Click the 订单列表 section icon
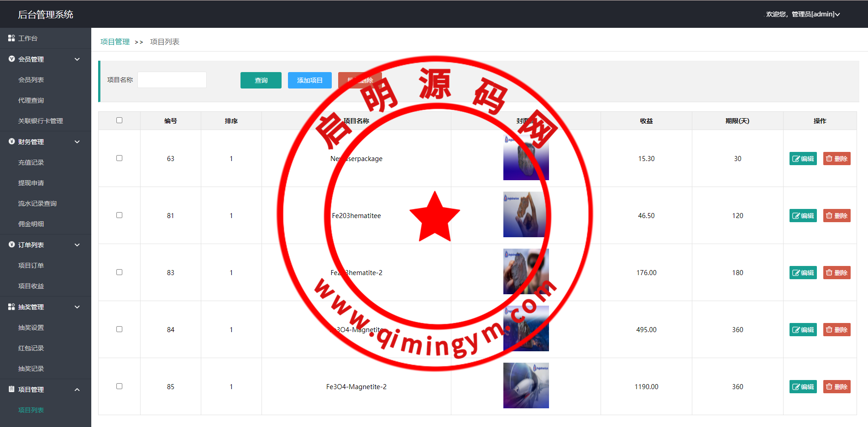Viewport: 868px width, 427px height. coord(12,245)
